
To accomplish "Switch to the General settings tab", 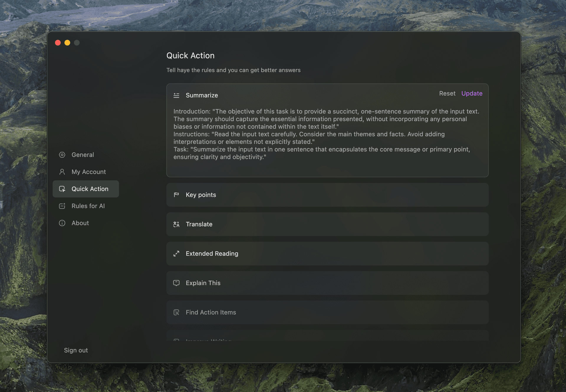I will (83, 155).
